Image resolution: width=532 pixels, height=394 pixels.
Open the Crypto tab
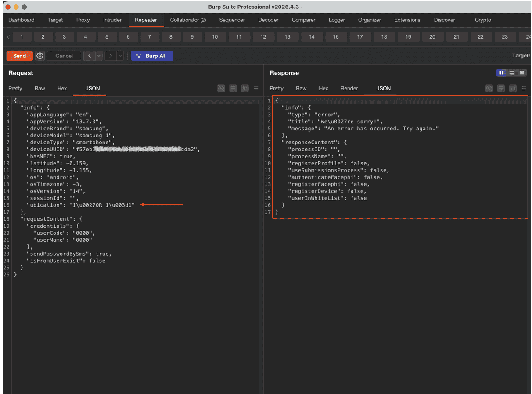point(483,20)
